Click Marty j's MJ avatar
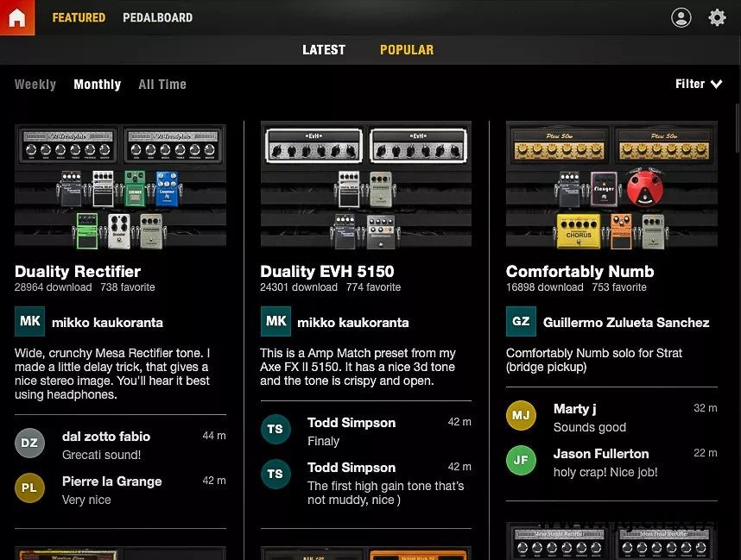Image resolution: width=741 pixels, height=560 pixels. (x=521, y=416)
